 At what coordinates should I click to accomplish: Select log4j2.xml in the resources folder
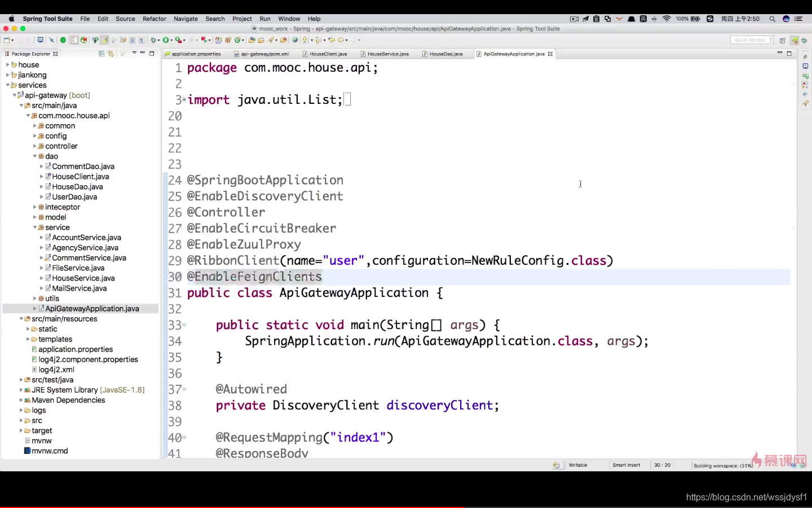[56, 370]
